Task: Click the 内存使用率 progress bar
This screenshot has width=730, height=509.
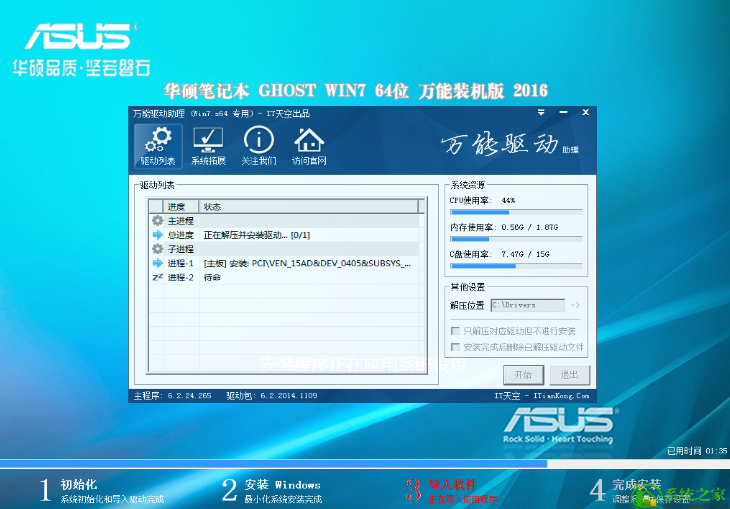Action: 516,239
